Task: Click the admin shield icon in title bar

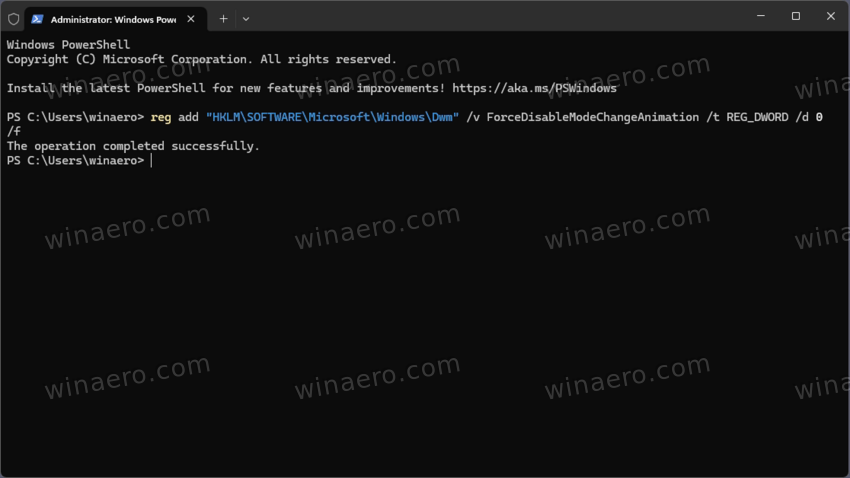Action: (13, 18)
